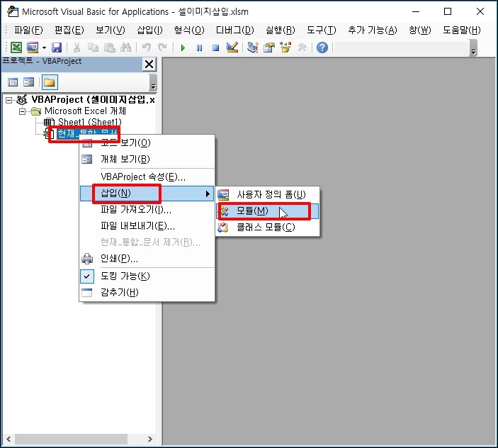Click project panel scrollbar left arrow
498x448 pixels.
point(9,439)
